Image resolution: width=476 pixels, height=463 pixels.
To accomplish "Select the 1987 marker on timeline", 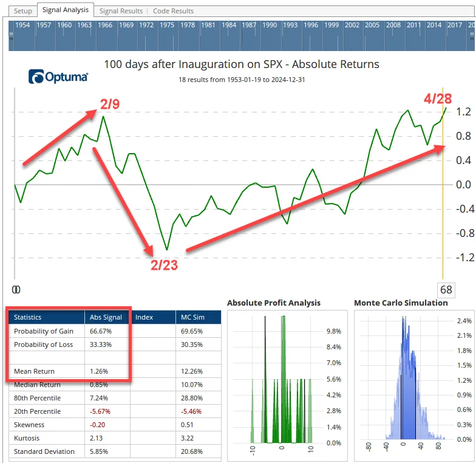I will click(249, 25).
